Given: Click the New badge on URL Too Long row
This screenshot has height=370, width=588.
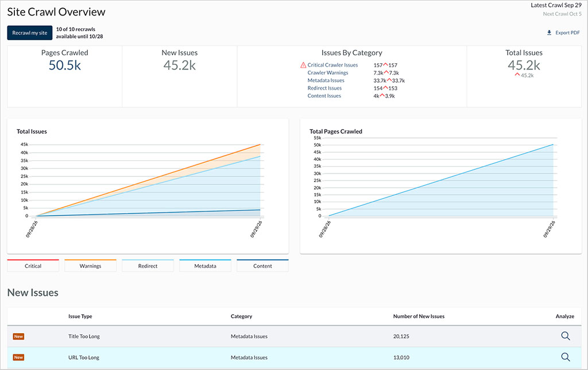Looking at the screenshot, I should tap(18, 357).
